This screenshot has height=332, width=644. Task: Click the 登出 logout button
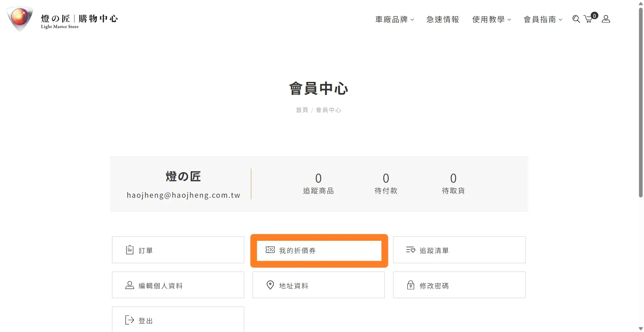click(x=178, y=319)
